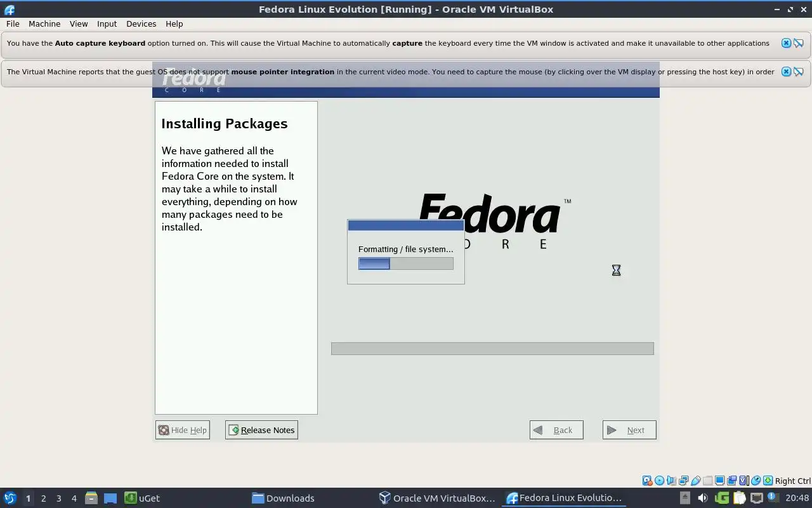The height and width of the screenshot is (508, 812).
Task: Open the clipboard manager tray icon
Action: coord(740,498)
